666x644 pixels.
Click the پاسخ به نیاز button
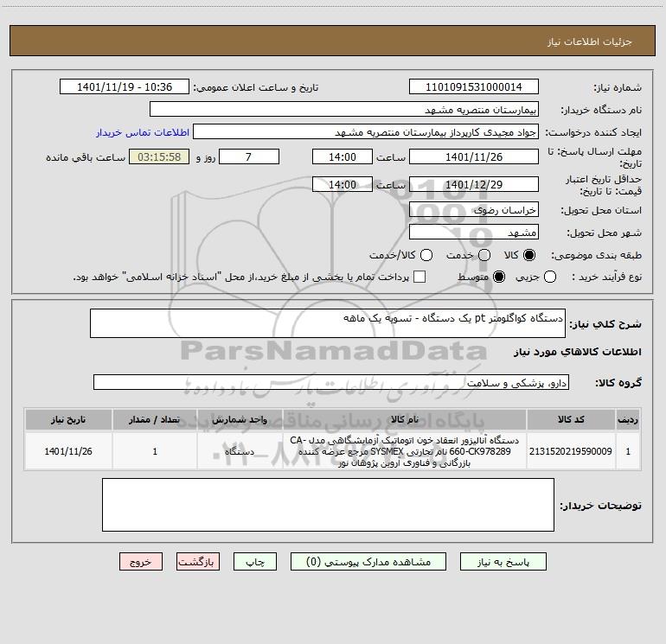point(503,562)
